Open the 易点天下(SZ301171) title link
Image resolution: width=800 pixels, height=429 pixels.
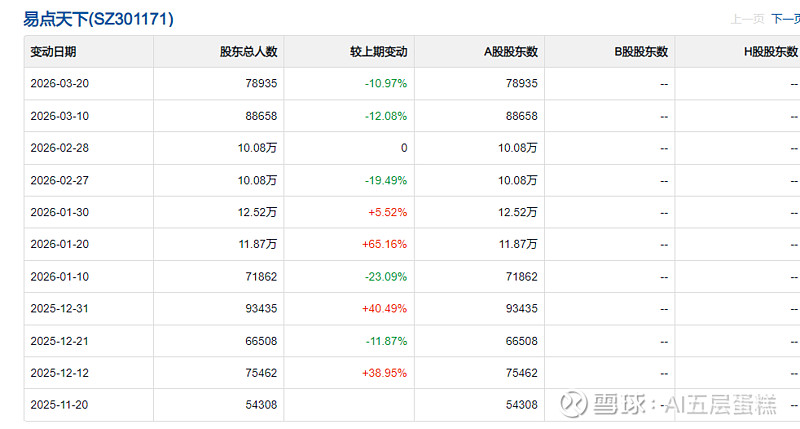pyautogui.click(x=98, y=19)
